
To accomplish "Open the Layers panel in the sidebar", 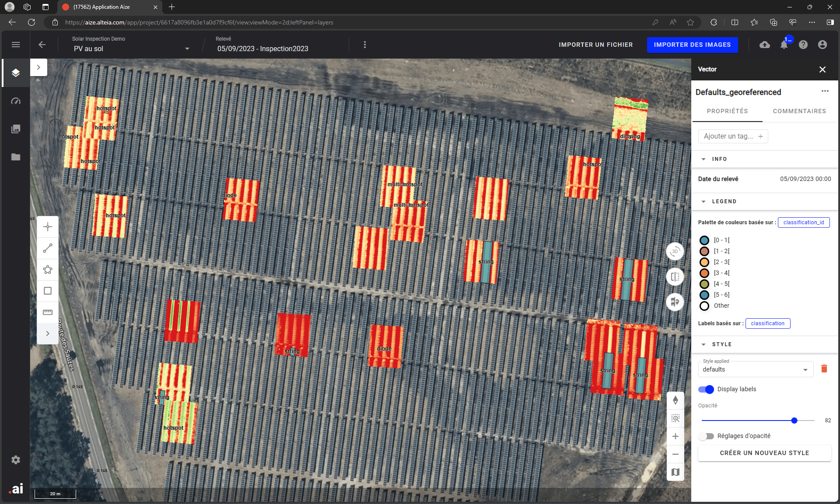I will 16,73.
